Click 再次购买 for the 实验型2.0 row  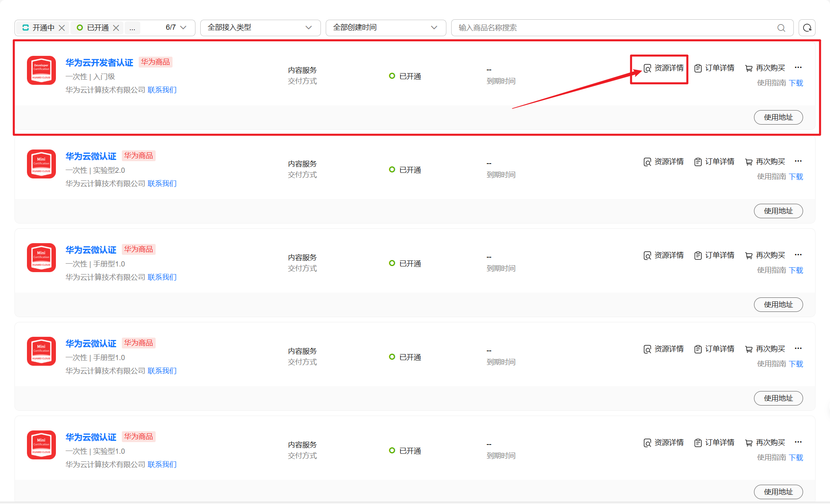pyautogui.click(x=765, y=162)
